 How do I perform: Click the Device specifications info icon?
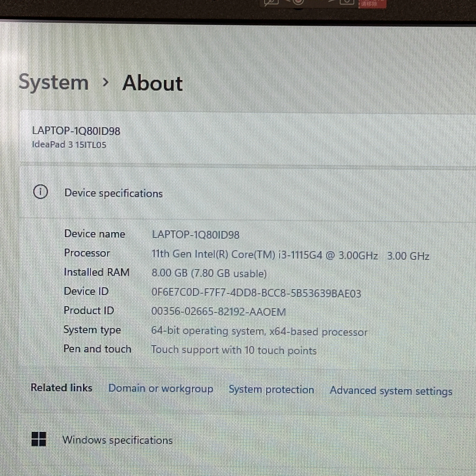point(40,192)
